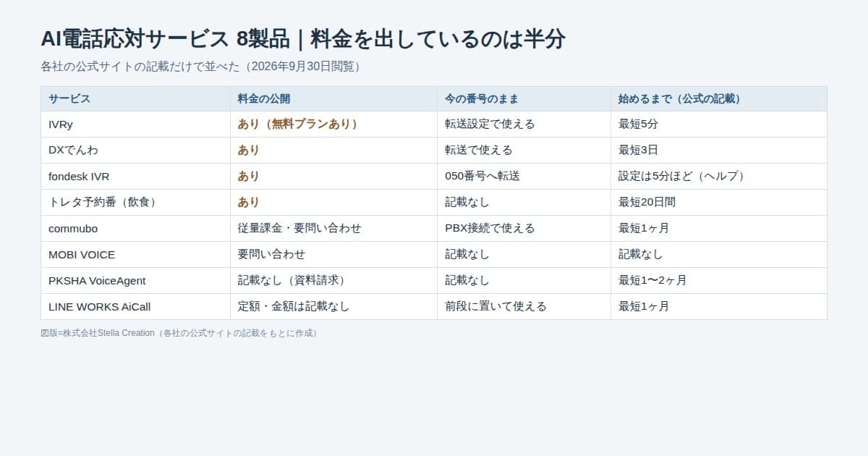Select the DXでんわ service cell

pyautogui.click(x=135, y=150)
